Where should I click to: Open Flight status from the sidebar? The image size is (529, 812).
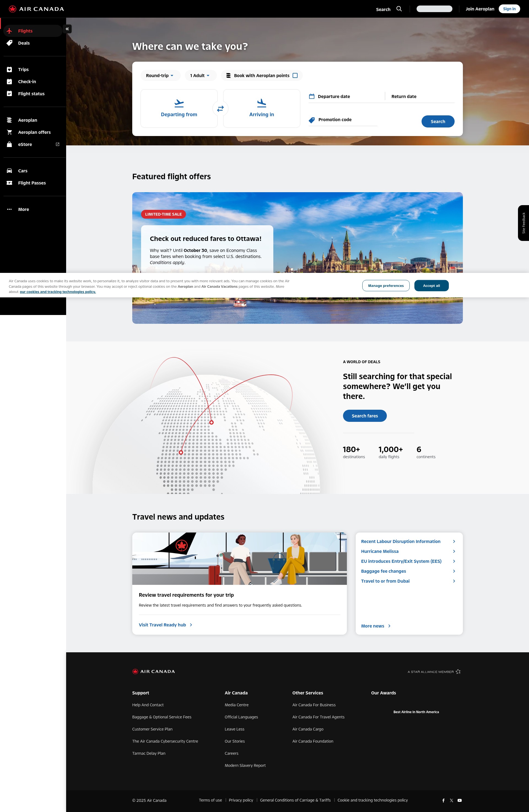click(x=33, y=94)
